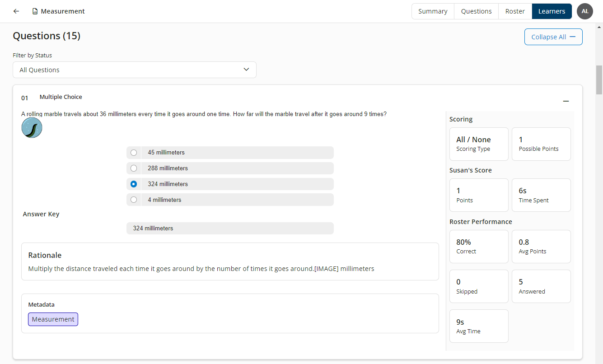Collapse question 01 with the minus icon
The width and height of the screenshot is (603, 364).
[x=566, y=101]
